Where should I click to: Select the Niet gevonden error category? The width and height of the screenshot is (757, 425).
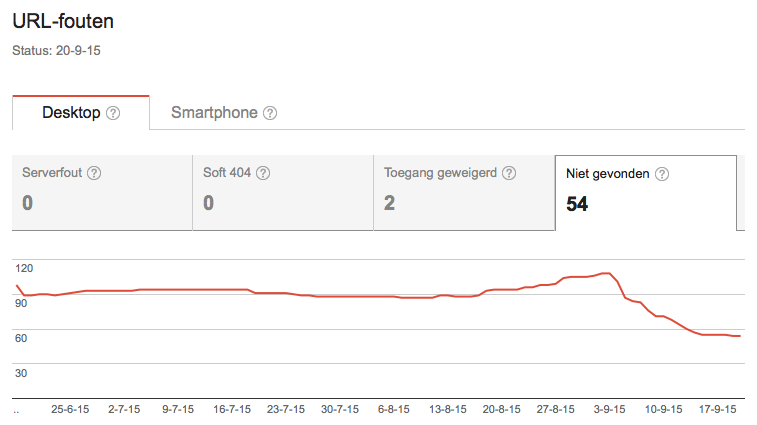(x=645, y=193)
